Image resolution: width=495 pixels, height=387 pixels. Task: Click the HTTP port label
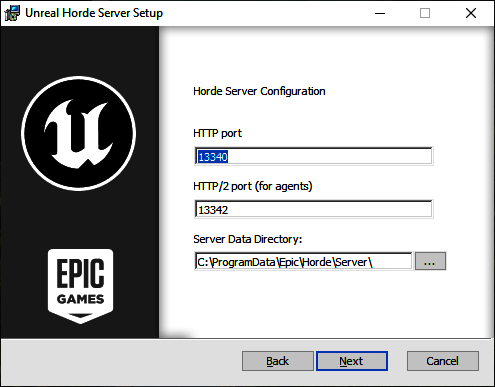217,133
